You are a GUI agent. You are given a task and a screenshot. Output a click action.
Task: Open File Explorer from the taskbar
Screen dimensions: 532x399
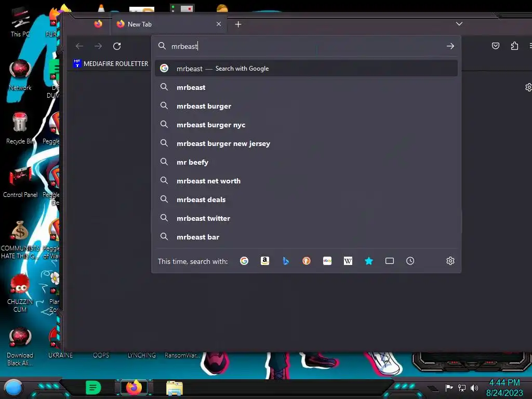175,388
